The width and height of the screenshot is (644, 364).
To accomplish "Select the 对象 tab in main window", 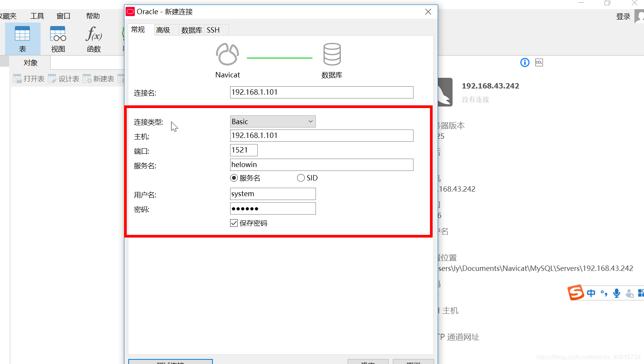I will pos(30,63).
